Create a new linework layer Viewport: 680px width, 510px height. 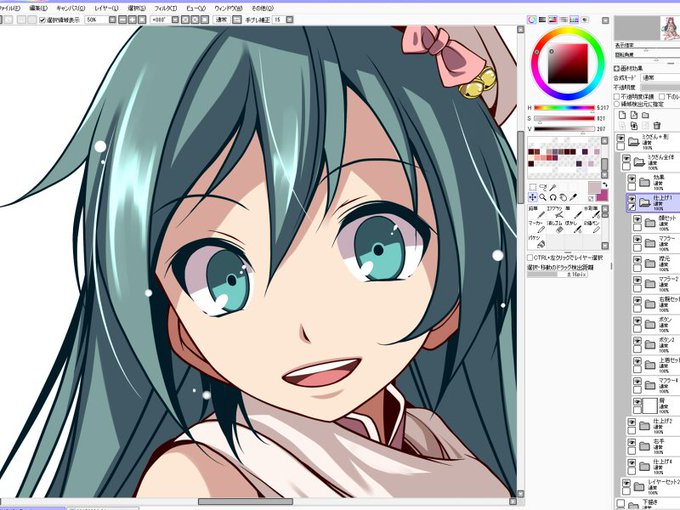click(634, 115)
